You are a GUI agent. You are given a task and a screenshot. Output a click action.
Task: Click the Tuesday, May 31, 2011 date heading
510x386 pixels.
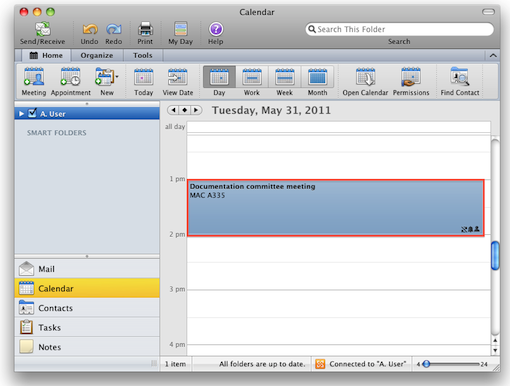[271, 110]
